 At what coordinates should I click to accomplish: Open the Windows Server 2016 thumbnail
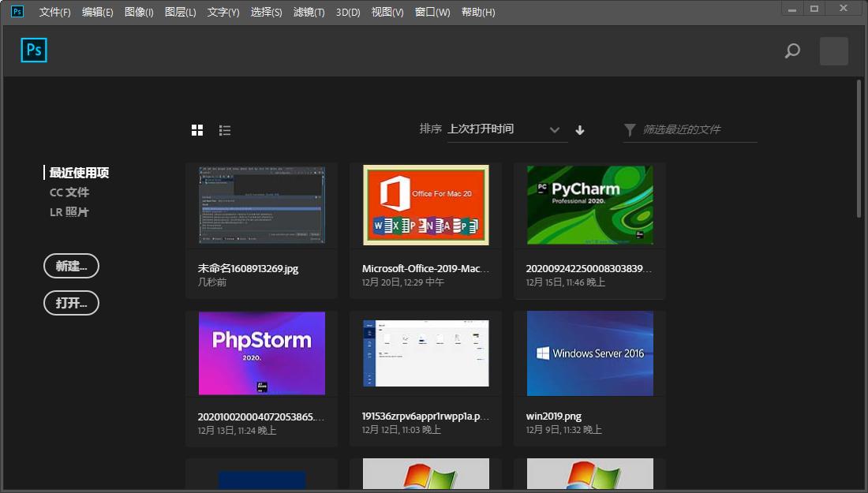pyautogui.click(x=590, y=353)
